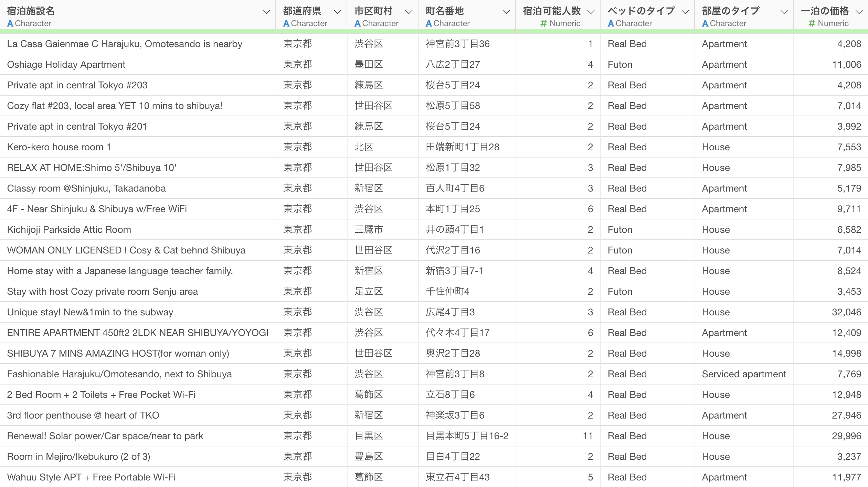Click cell 'WOMAN ONLY LICENSED ! Cosy & Cat behnd Shibuya'

click(x=138, y=250)
